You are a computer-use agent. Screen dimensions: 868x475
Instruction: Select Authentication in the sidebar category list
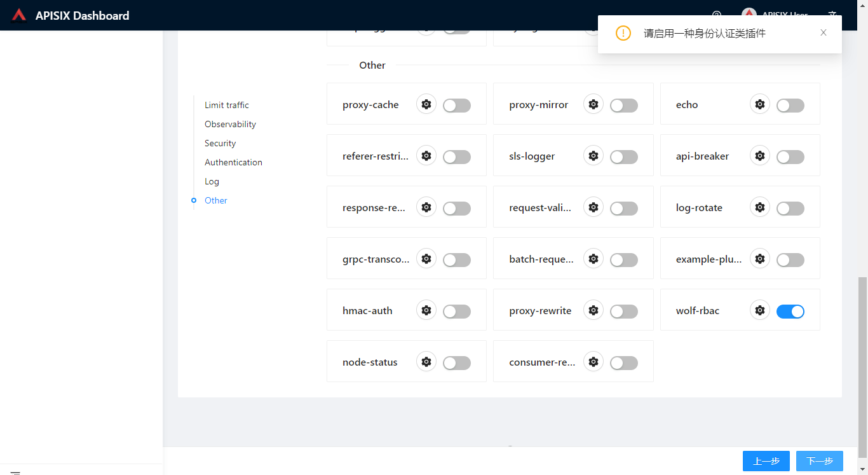[x=233, y=162]
